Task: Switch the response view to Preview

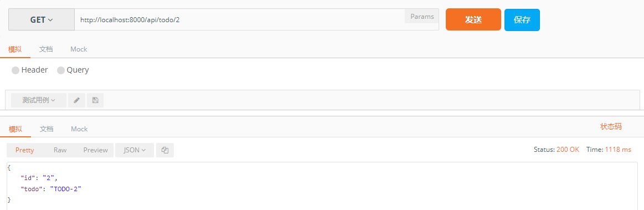Action: coord(95,150)
